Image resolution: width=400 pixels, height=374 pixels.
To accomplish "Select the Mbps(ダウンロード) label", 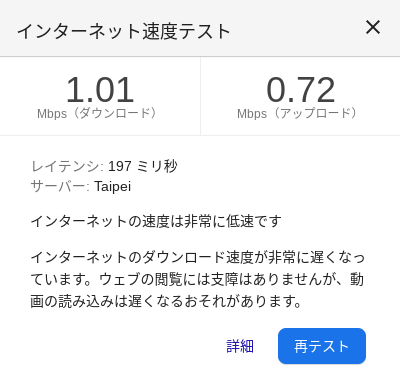I will 97,113.
